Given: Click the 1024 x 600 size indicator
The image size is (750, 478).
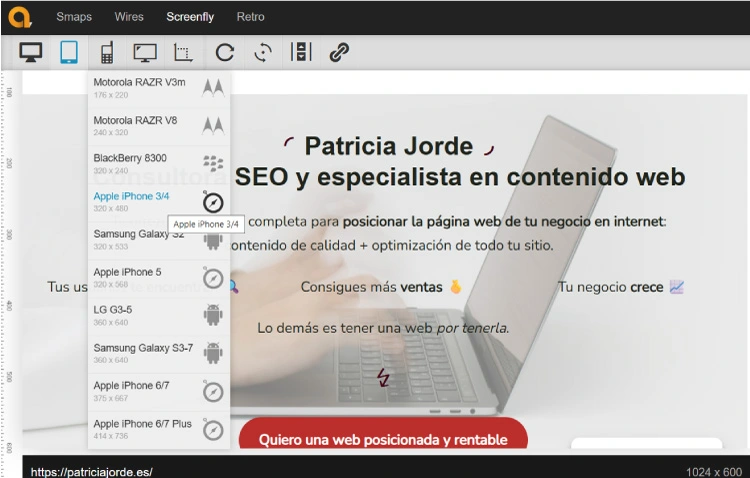Looking at the screenshot, I should tap(714, 472).
